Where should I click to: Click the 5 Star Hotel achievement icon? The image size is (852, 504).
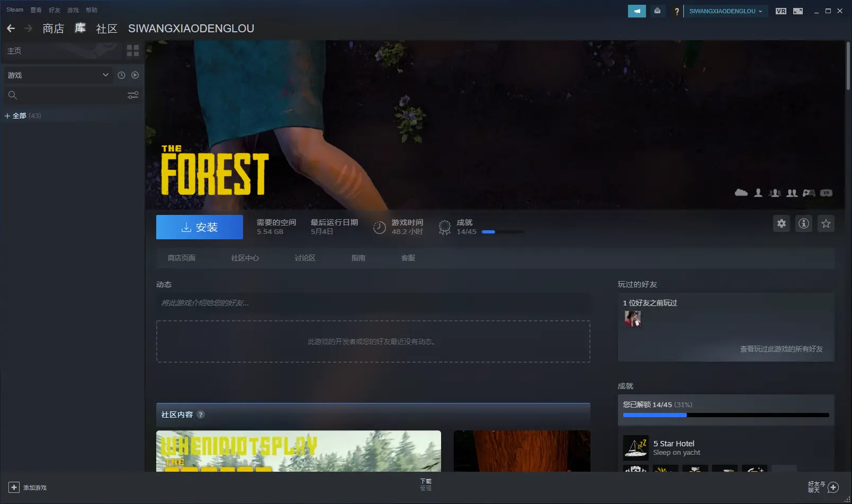coord(636,448)
